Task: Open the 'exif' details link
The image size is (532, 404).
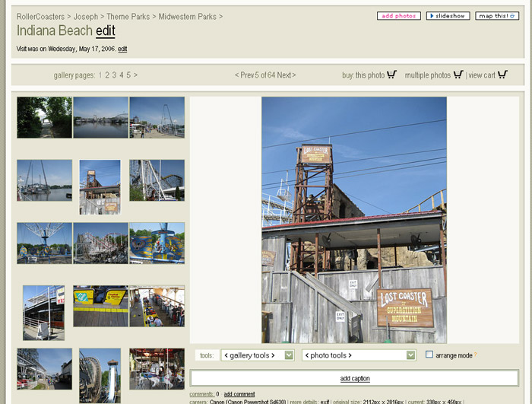Action: point(325,402)
